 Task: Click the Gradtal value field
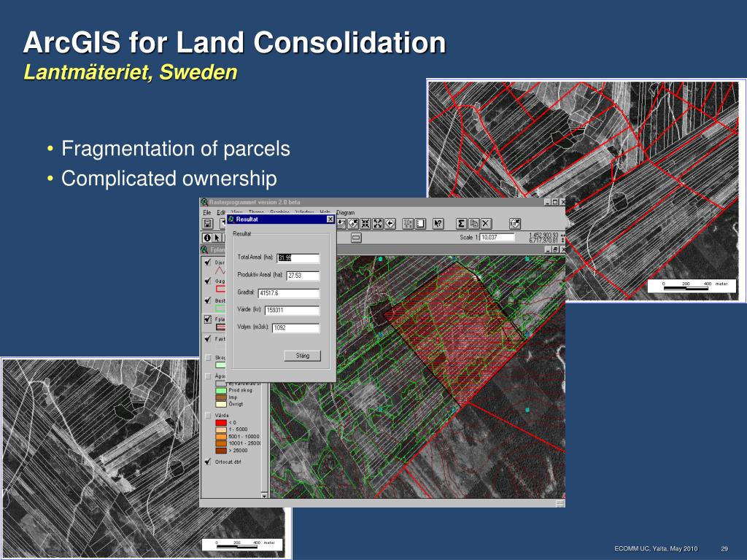[289, 293]
